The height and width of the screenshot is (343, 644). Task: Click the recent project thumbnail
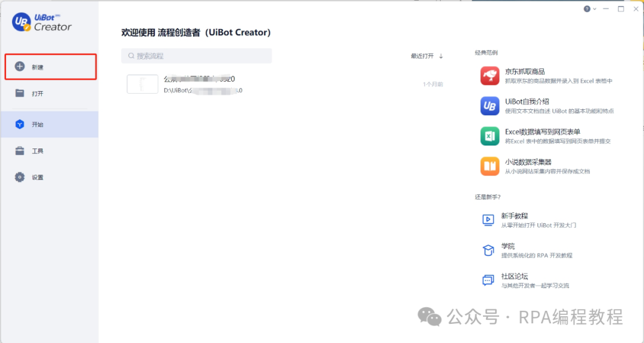143,84
